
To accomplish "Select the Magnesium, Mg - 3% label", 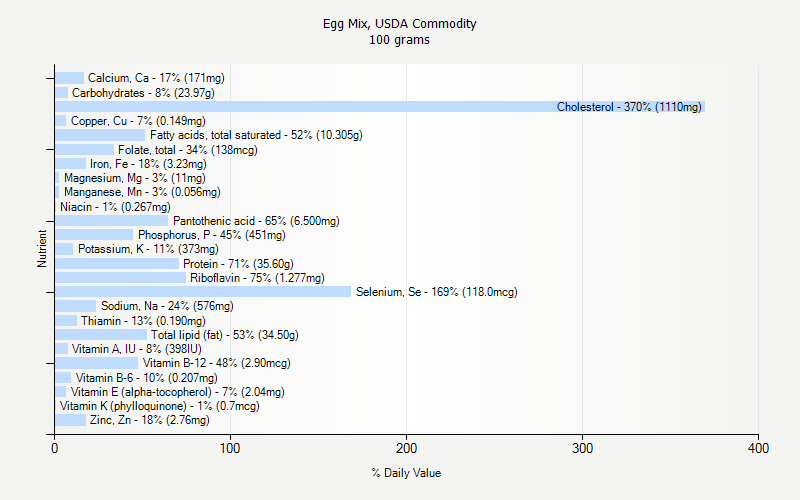I will [x=135, y=178].
